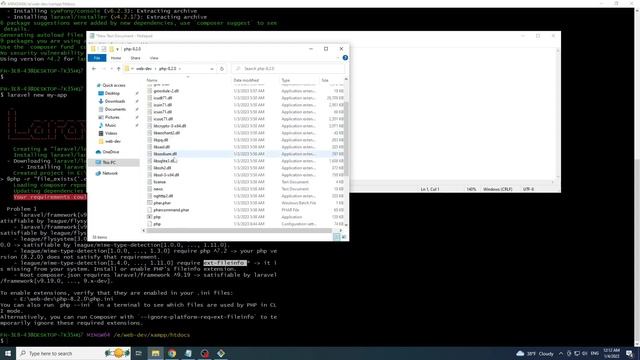Click highlighted ext-fileinfo text in terminal
Viewport: 640px width, 360px height.
225,263
